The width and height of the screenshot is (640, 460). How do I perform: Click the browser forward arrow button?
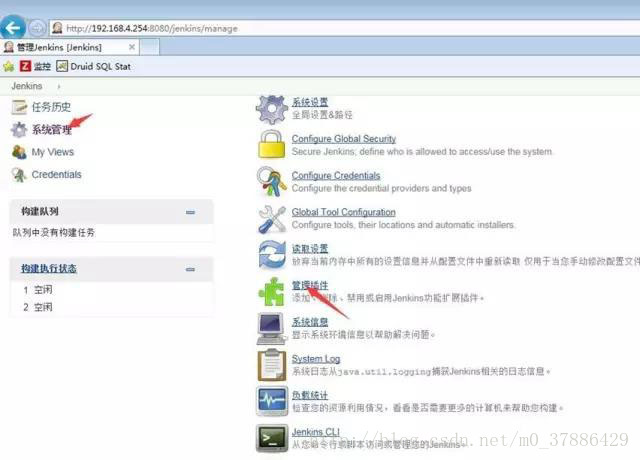(x=37, y=28)
